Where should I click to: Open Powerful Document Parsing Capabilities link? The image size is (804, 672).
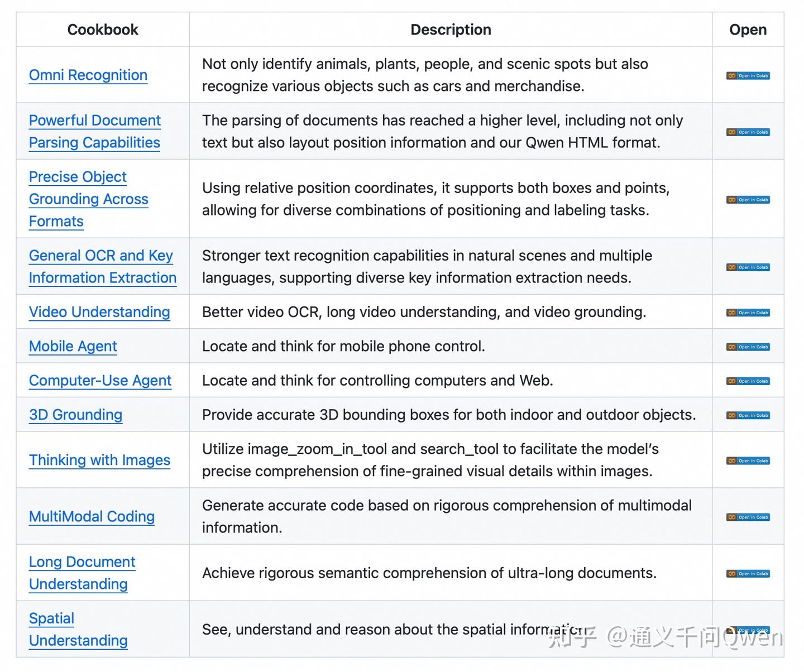tap(95, 131)
